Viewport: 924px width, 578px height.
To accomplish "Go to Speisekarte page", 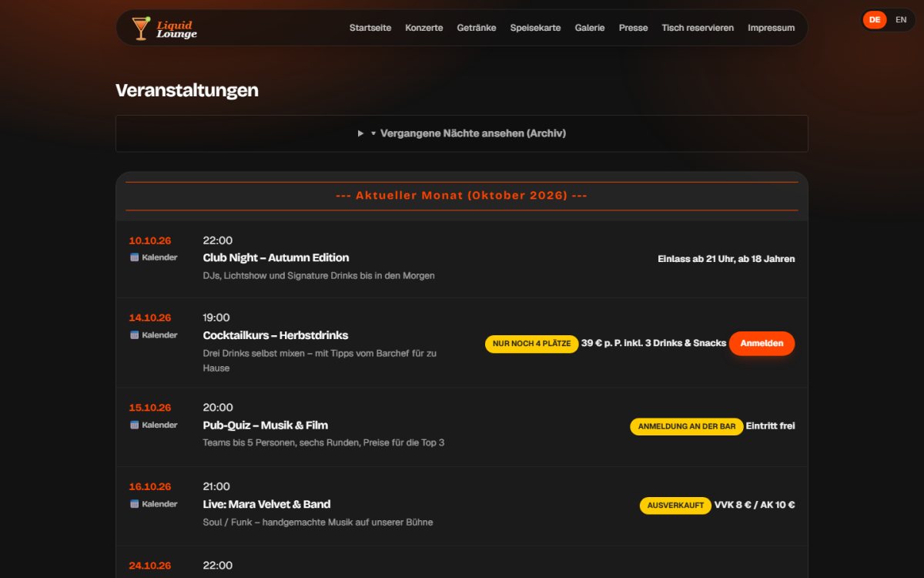I will pos(535,28).
